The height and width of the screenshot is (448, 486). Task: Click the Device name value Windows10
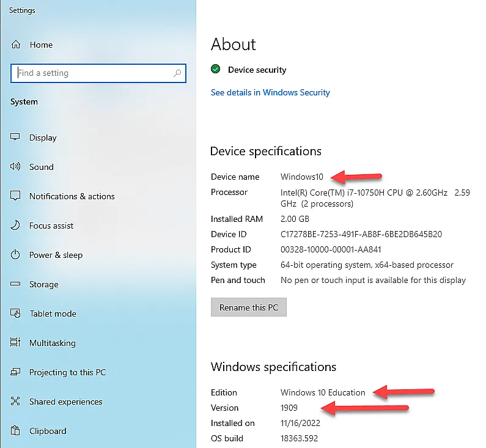[x=301, y=177]
